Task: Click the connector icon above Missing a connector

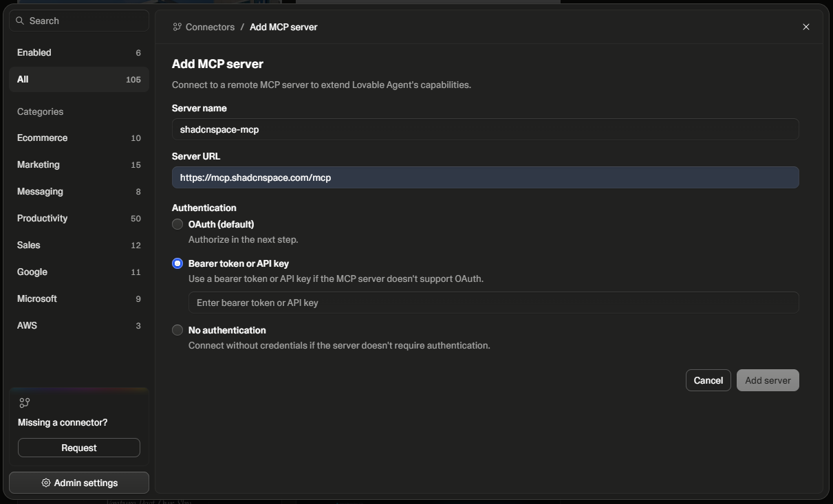Action: click(25, 403)
